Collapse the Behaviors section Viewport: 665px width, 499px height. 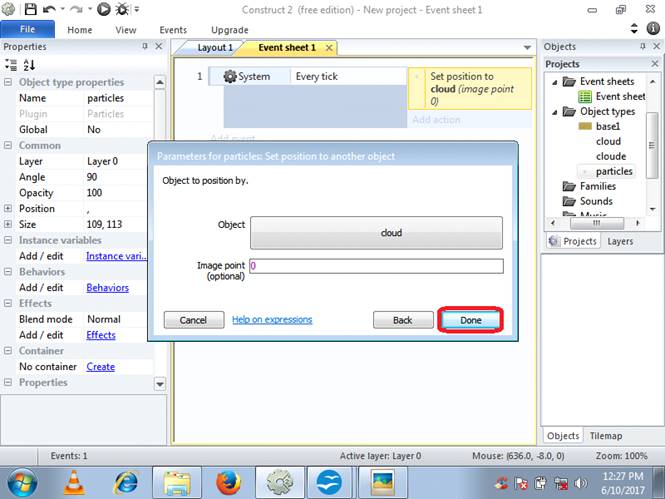pyautogui.click(x=8, y=271)
